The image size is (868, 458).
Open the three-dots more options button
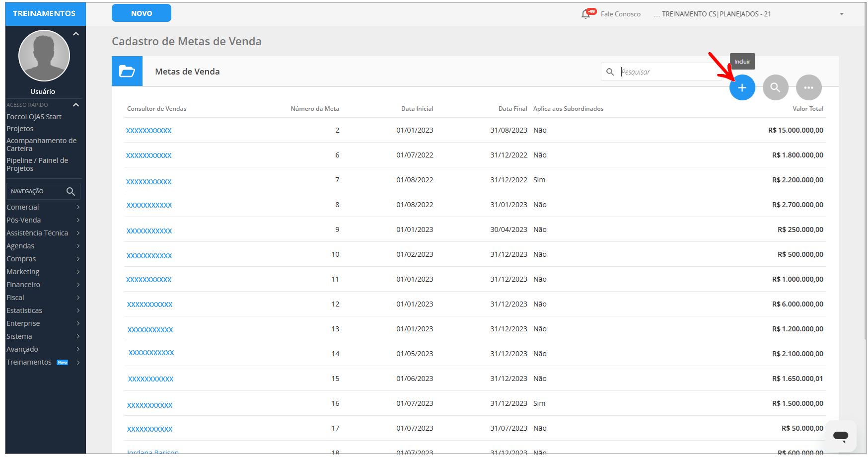tap(808, 88)
